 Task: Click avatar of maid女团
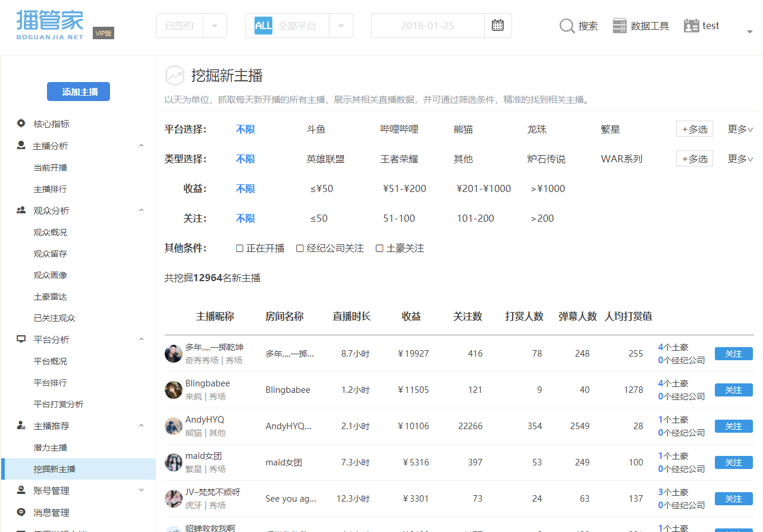pos(174,462)
